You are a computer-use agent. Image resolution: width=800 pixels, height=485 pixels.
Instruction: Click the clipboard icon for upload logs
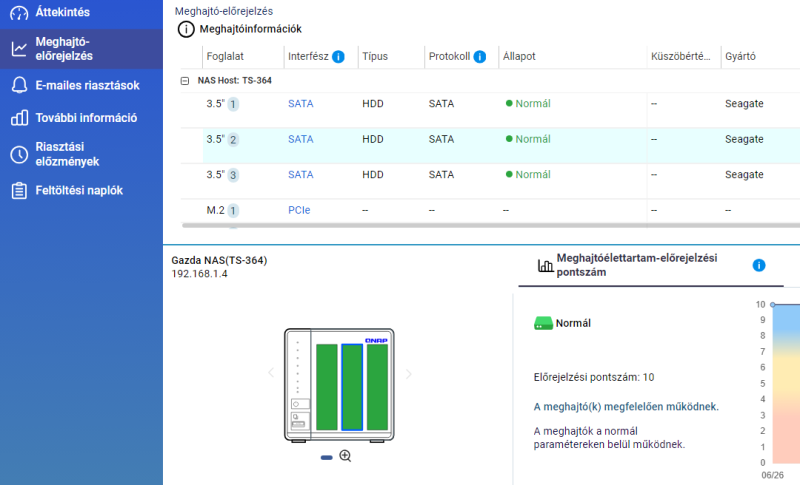pos(19,191)
